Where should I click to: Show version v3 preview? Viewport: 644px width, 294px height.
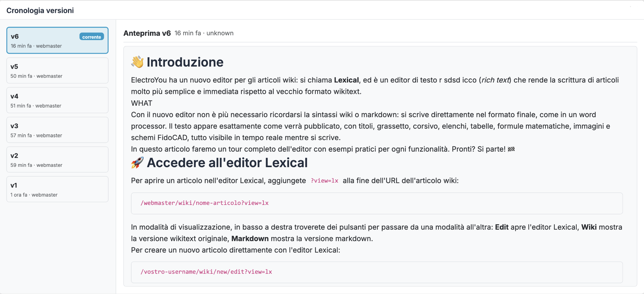(x=57, y=130)
